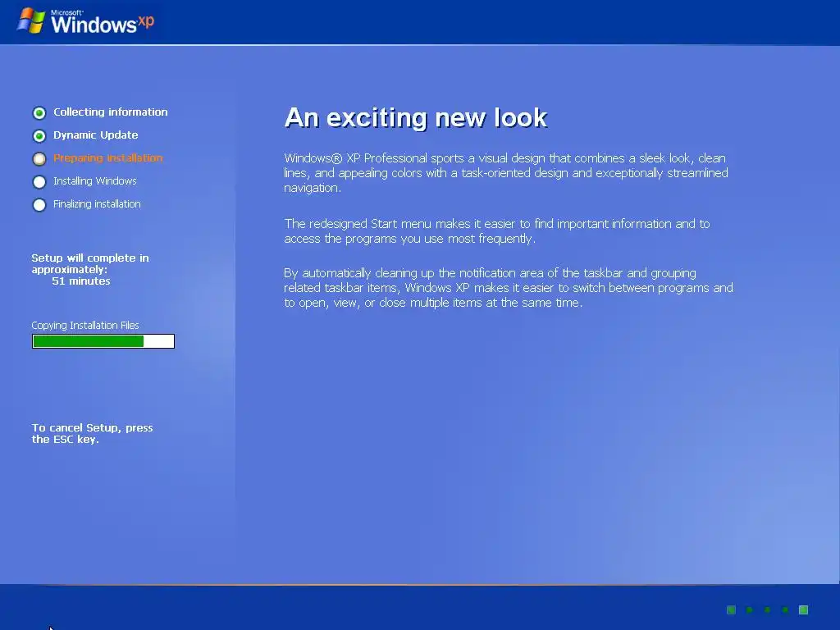840x630 pixels.
Task: Click the Copying Installation Files progress bar
Action: (103, 341)
